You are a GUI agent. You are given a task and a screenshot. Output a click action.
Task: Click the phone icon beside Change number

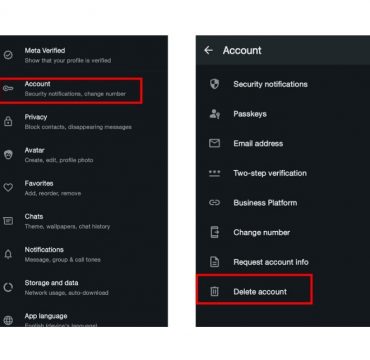tap(214, 232)
